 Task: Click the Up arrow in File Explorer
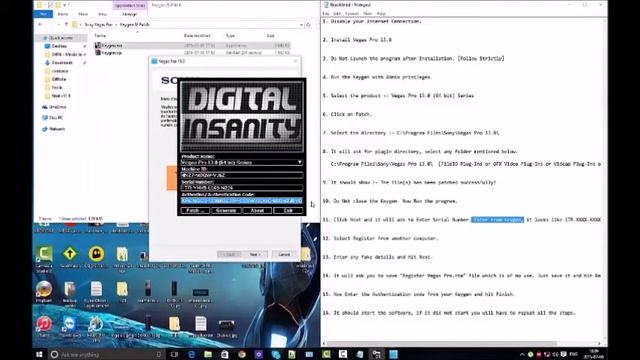(66, 24)
